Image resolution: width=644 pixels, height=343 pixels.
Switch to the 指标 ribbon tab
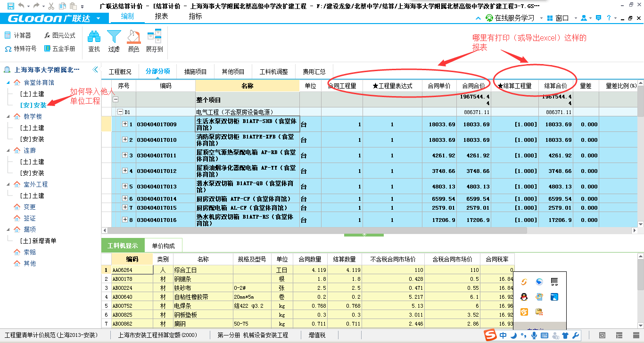tap(195, 16)
